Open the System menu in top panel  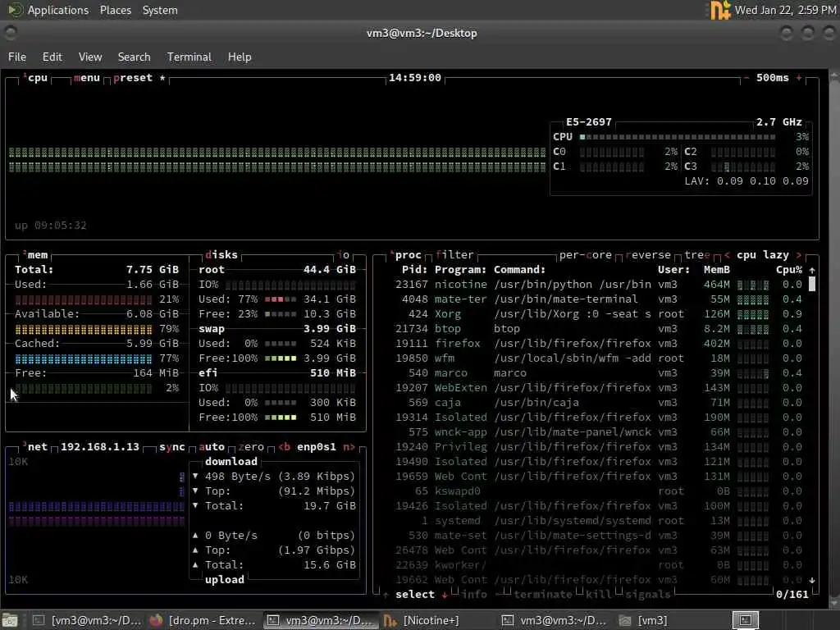coord(160,10)
